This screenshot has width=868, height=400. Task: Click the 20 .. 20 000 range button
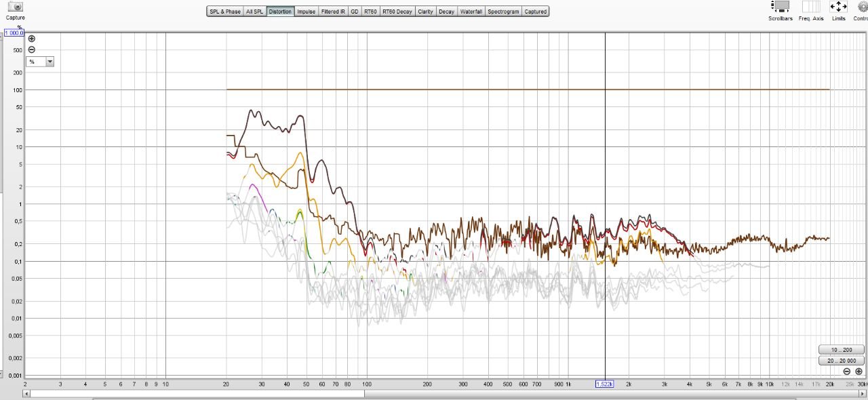(841, 361)
